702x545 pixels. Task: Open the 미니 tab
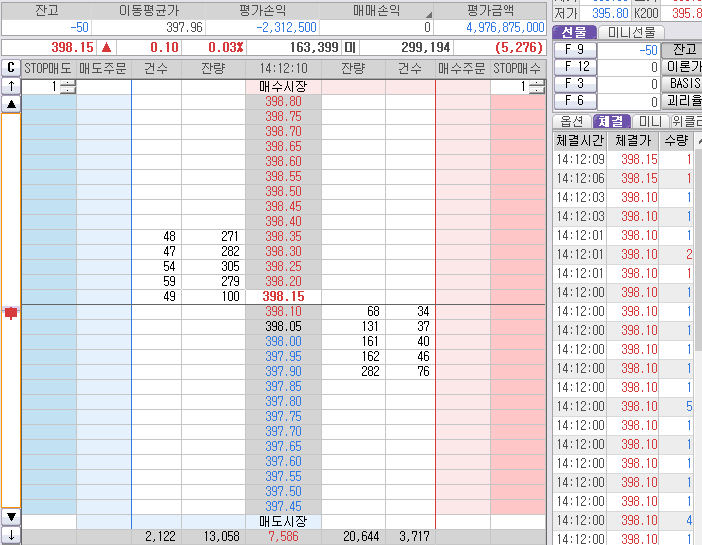point(650,121)
